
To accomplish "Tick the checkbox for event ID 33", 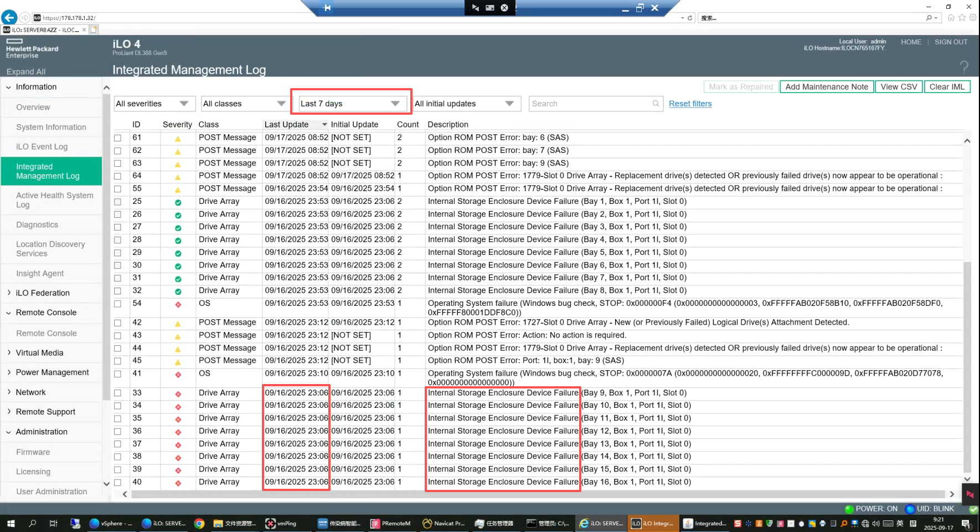I will 118,393.
